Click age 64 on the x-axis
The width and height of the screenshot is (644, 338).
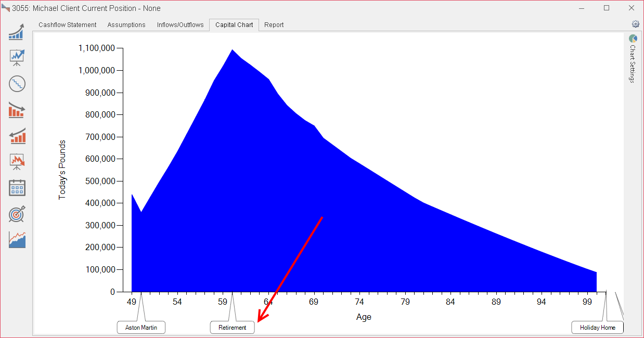(268, 302)
